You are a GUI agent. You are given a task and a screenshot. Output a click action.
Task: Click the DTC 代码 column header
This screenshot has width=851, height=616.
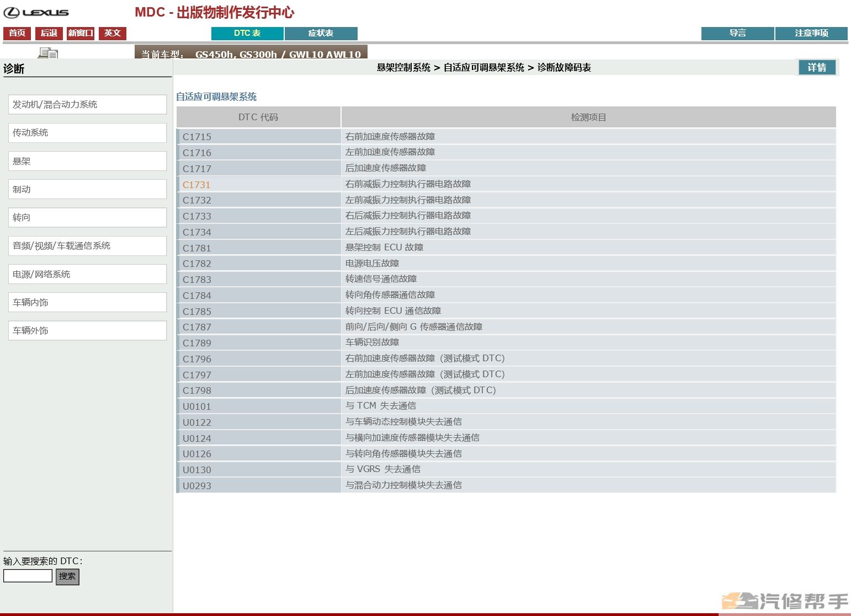click(258, 117)
